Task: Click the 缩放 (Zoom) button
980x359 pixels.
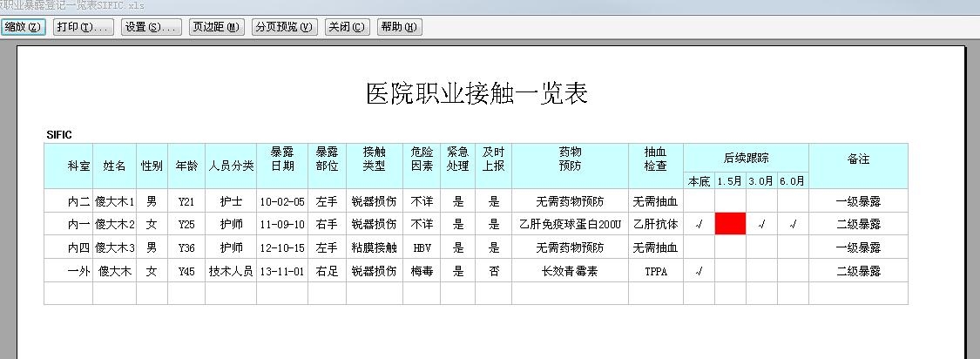Action: click(x=24, y=27)
